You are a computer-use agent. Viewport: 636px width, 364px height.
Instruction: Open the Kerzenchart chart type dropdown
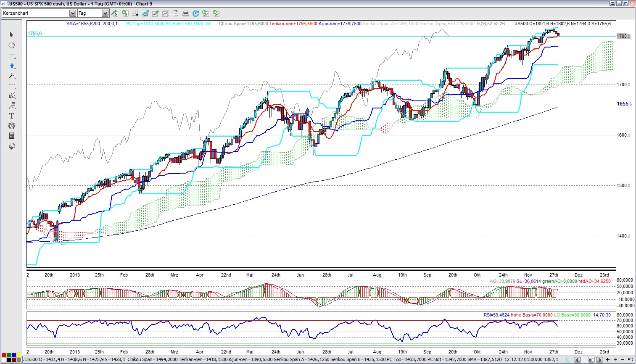72,13
